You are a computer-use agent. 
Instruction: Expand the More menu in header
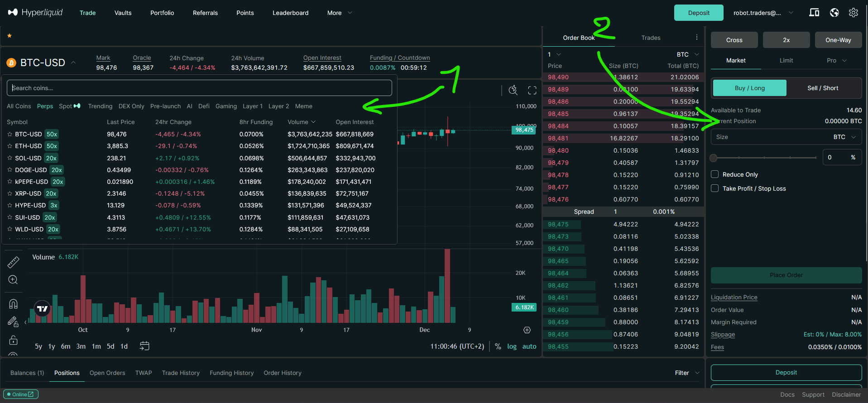(340, 13)
